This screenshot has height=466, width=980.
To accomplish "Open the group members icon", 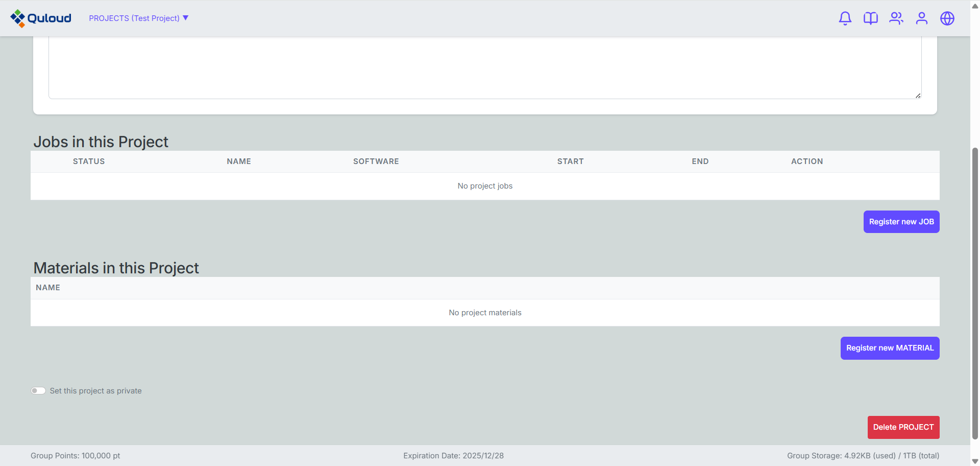I will 896,18.
